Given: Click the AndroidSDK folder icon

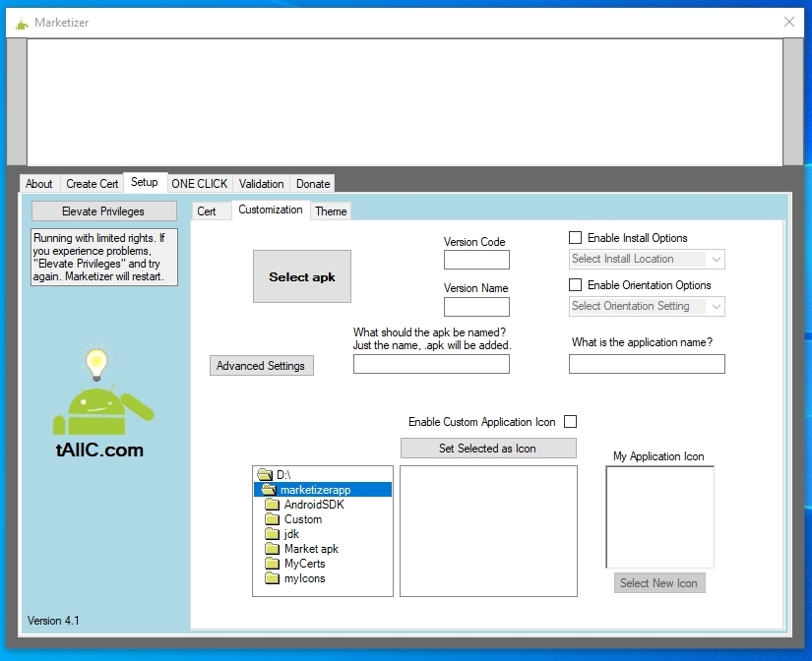Looking at the screenshot, I should pyautogui.click(x=272, y=505).
